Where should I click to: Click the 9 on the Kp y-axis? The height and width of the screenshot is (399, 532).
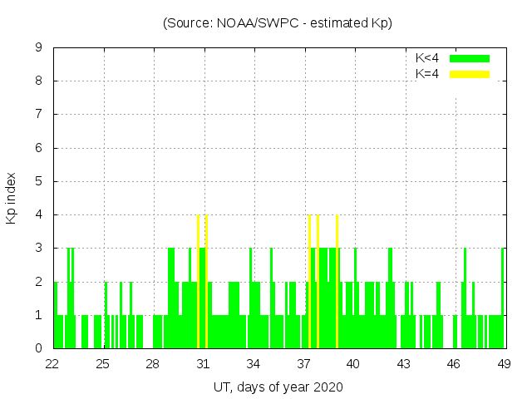pyautogui.click(x=38, y=47)
